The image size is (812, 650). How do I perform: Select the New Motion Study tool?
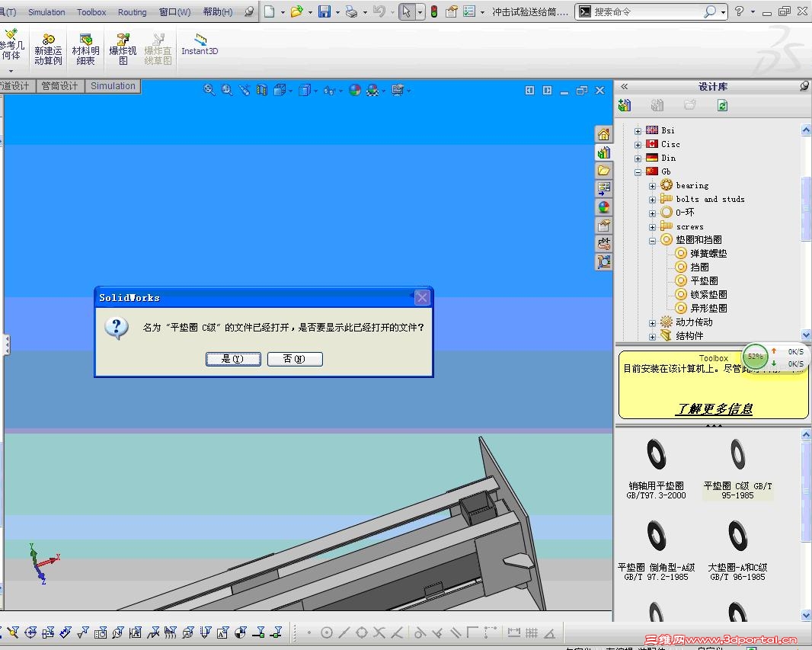[48, 50]
